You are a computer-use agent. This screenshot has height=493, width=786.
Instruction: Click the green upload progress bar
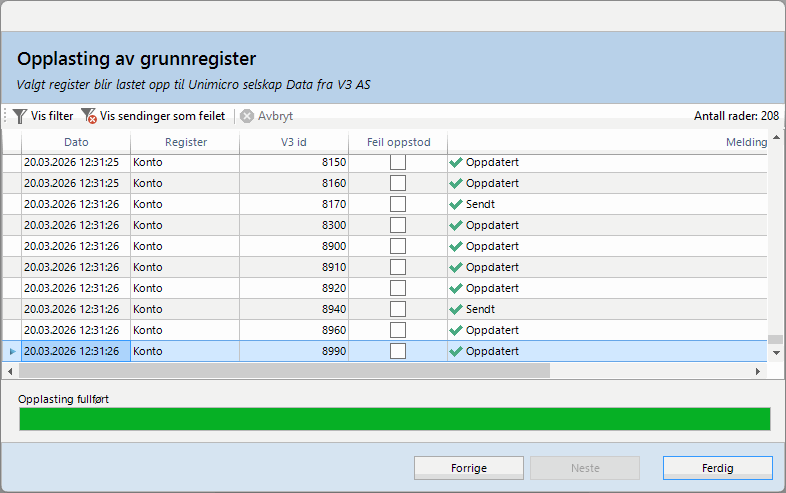click(x=394, y=418)
